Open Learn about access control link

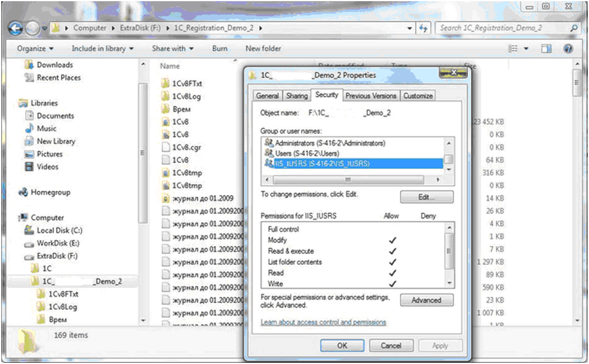pos(323,322)
